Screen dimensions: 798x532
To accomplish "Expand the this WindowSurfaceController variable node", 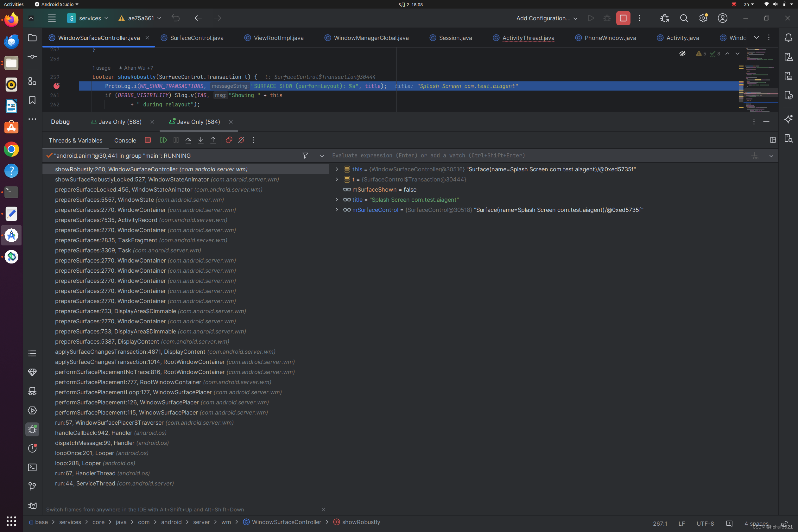I will [x=337, y=169].
